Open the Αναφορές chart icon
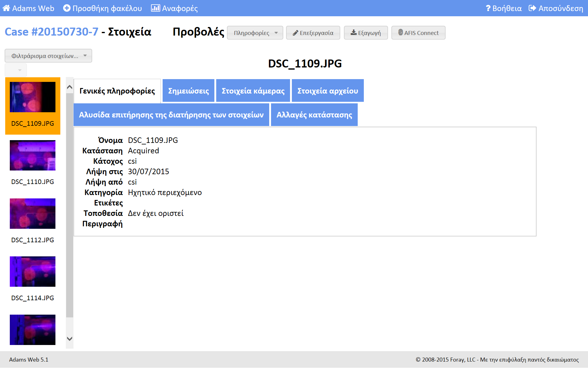 155,8
